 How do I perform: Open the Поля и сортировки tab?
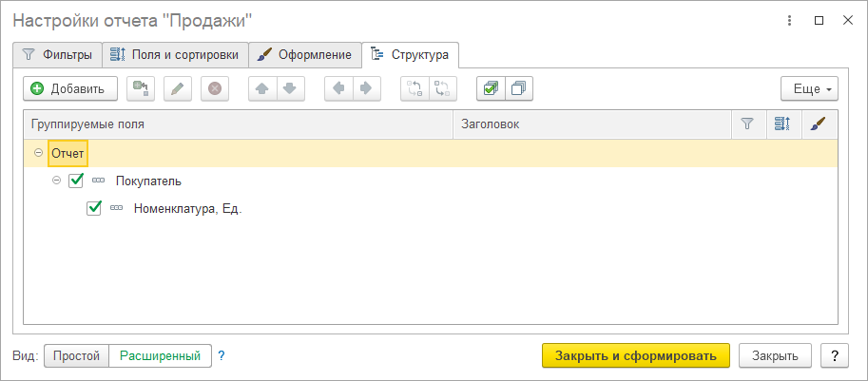click(x=176, y=54)
